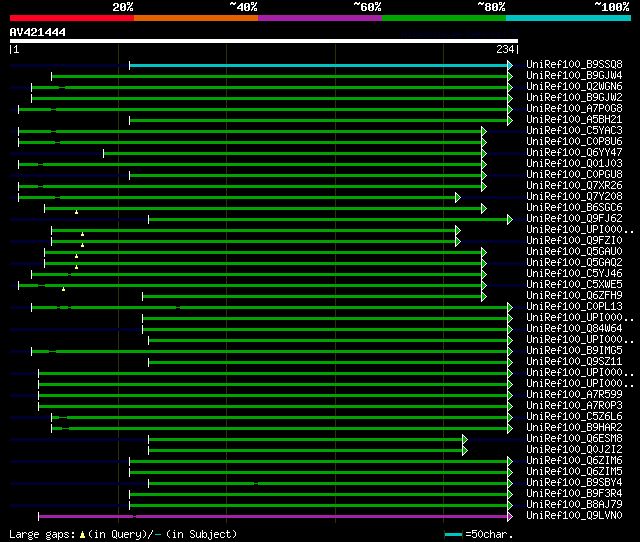640x542 pixels.
Task: Select the UniRef100_Q6ZFH9 label
Action: point(574,295)
